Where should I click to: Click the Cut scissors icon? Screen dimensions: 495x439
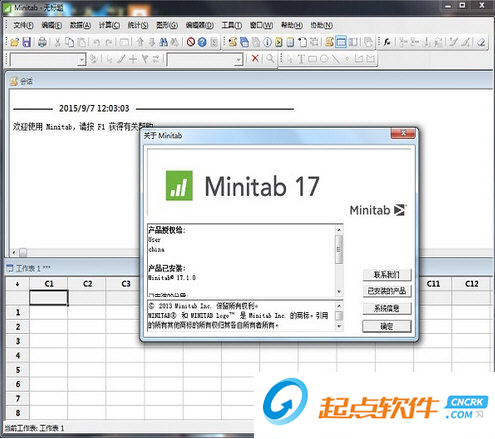57,42
